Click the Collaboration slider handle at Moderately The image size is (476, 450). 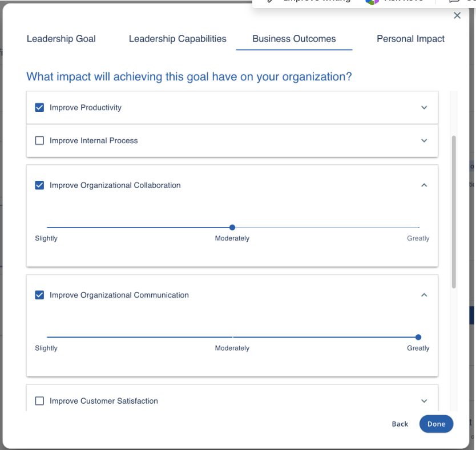232,228
